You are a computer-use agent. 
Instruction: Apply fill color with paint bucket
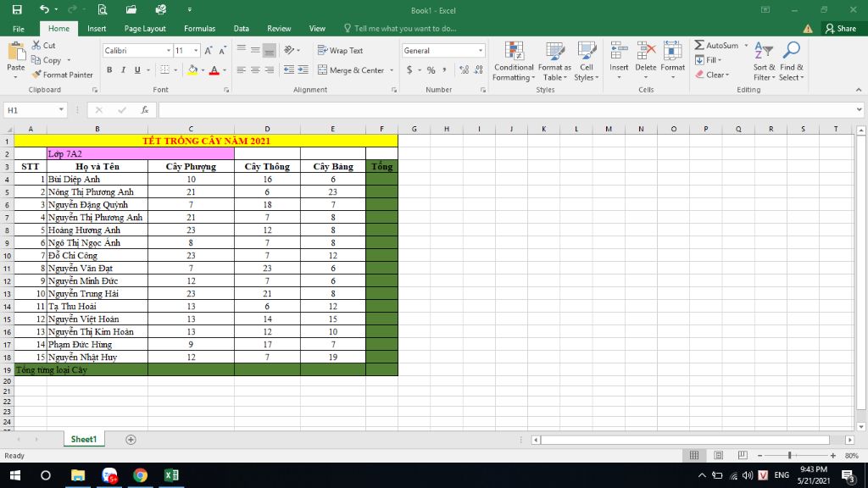coord(192,69)
